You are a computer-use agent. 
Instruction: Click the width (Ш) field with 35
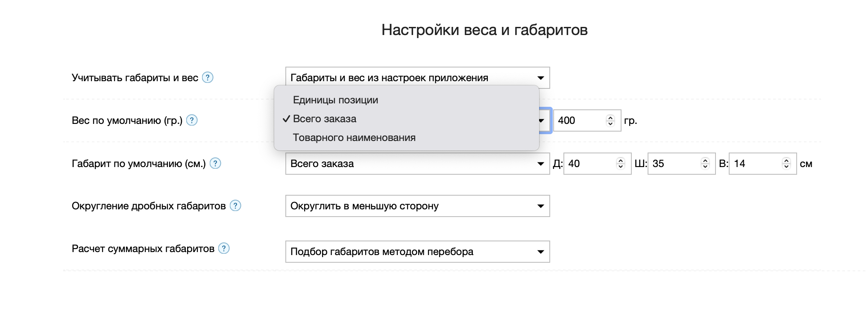coord(674,164)
